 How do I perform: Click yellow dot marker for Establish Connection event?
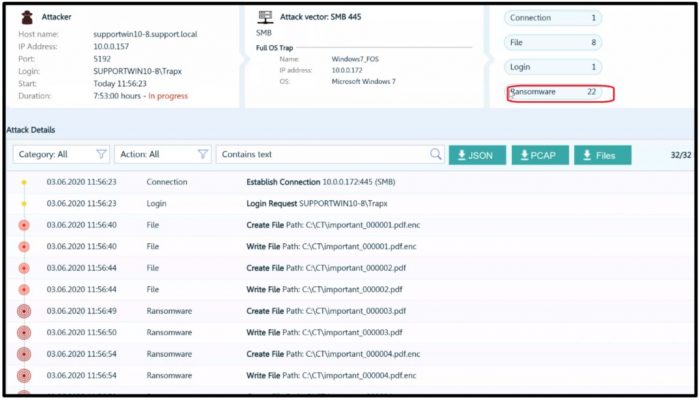click(24, 182)
